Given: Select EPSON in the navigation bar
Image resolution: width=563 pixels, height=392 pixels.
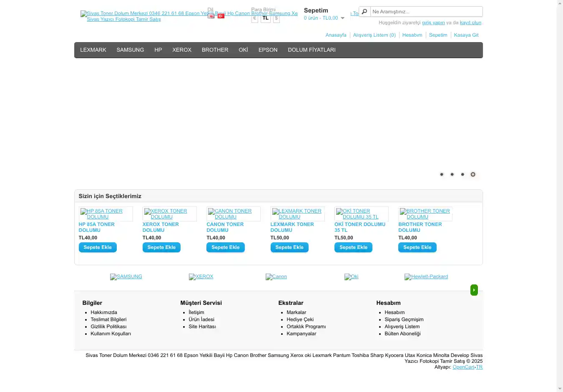Looking at the screenshot, I should tap(268, 50).
